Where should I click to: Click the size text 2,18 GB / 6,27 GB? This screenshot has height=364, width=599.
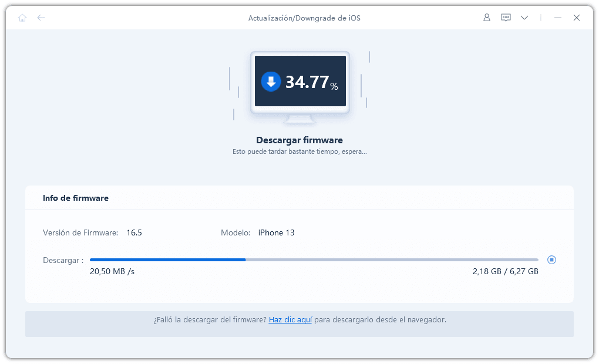click(x=506, y=272)
